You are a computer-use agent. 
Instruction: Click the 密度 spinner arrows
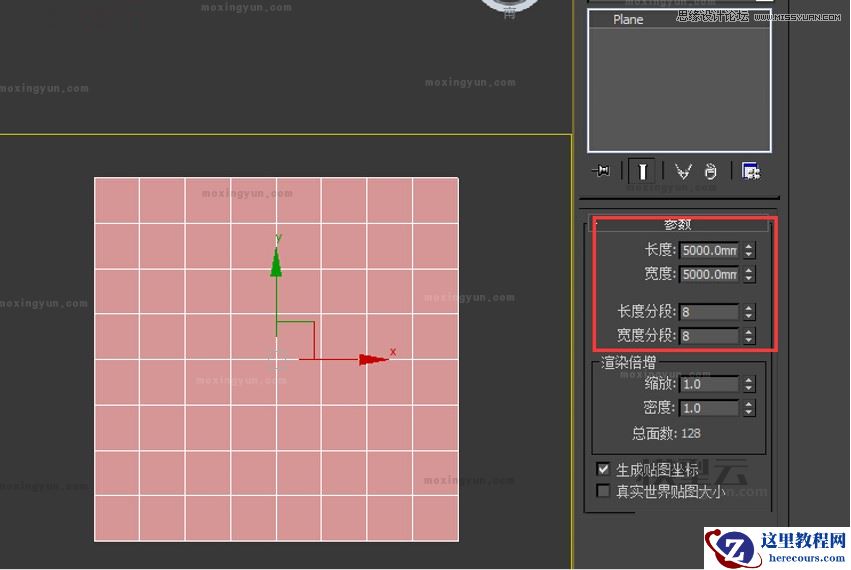pyautogui.click(x=749, y=408)
